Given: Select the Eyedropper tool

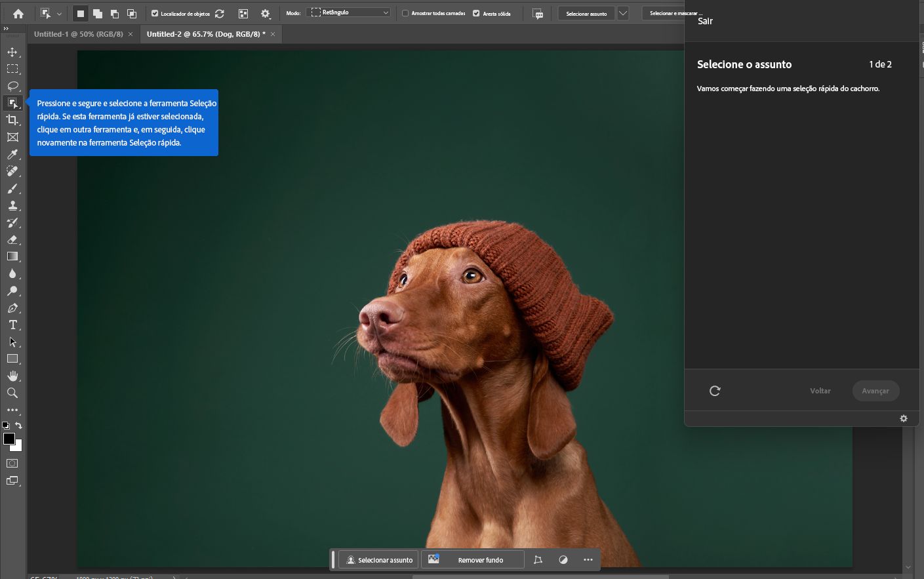Looking at the screenshot, I should 12,154.
